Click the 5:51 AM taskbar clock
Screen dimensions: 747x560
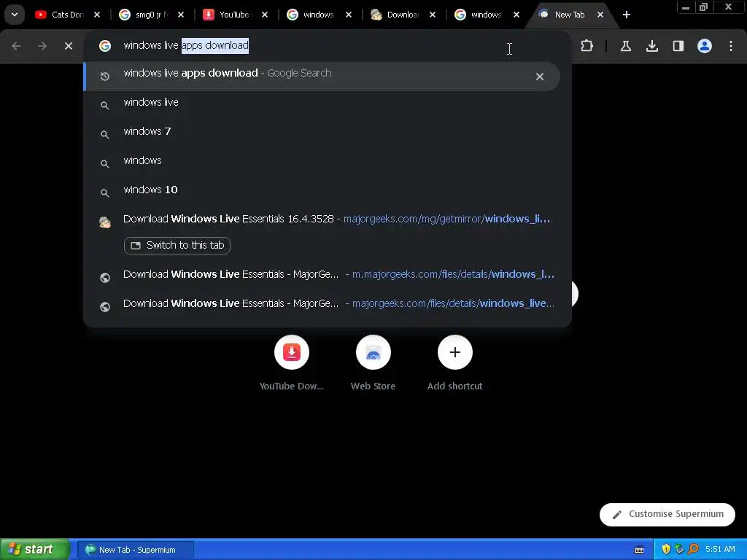pos(720,550)
